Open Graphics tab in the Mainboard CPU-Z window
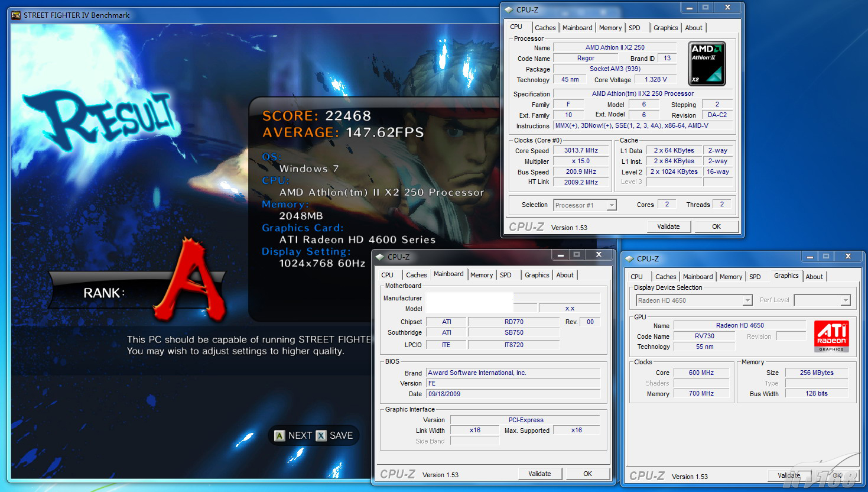The height and width of the screenshot is (492, 868). point(537,275)
